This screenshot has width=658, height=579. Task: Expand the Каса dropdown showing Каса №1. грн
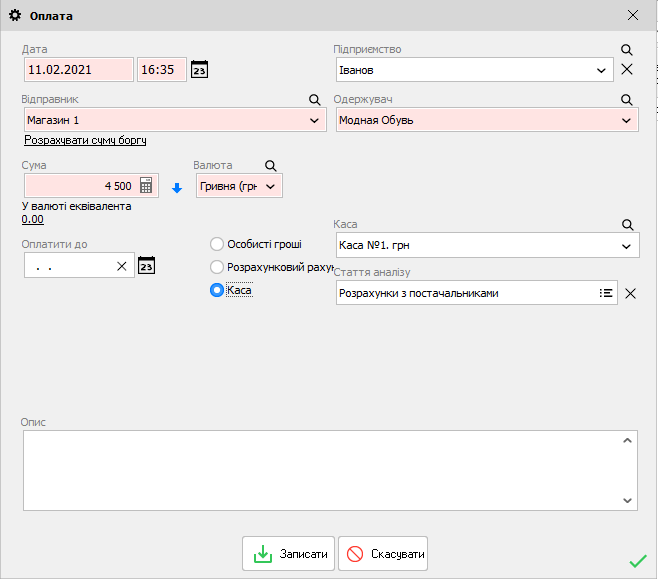tap(627, 246)
